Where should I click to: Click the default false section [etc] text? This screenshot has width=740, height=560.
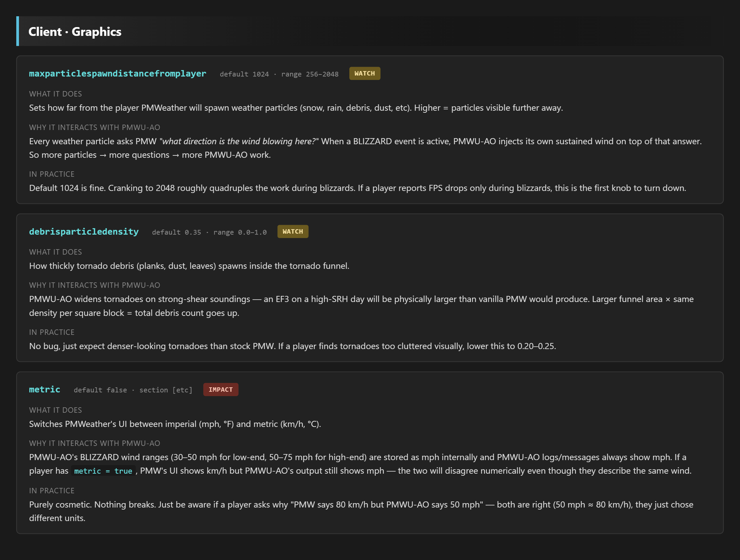(x=133, y=390)
